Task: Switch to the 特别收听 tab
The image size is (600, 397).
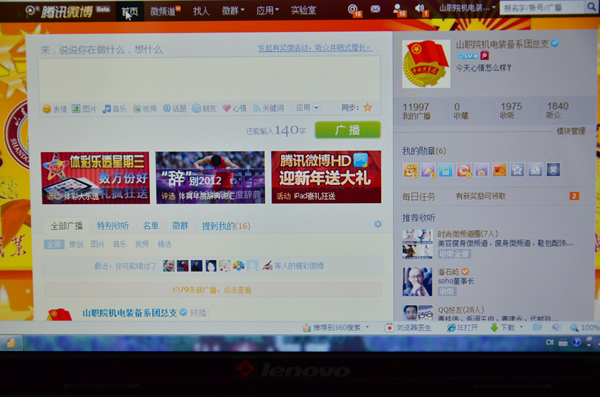Action: point(113,225)
